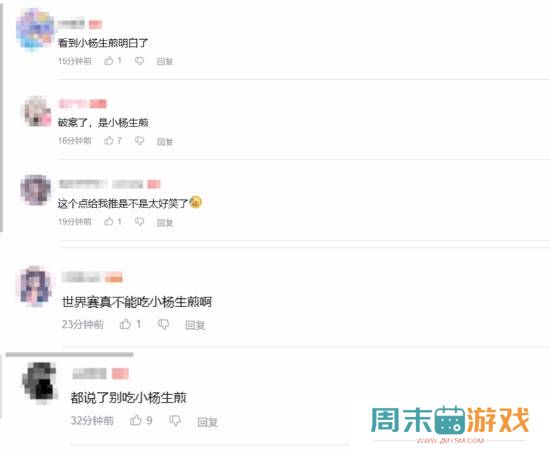Dislike the comment posted 23分钟前
This screenshot has width=550, height=450.
point(163,324)
